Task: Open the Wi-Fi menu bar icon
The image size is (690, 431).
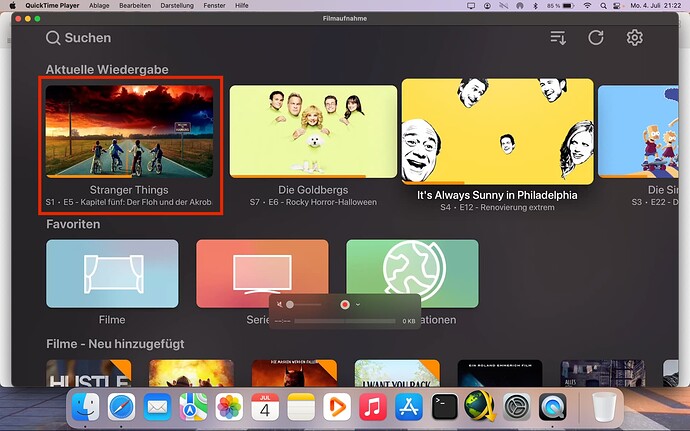Action: (x=587, y=6)
